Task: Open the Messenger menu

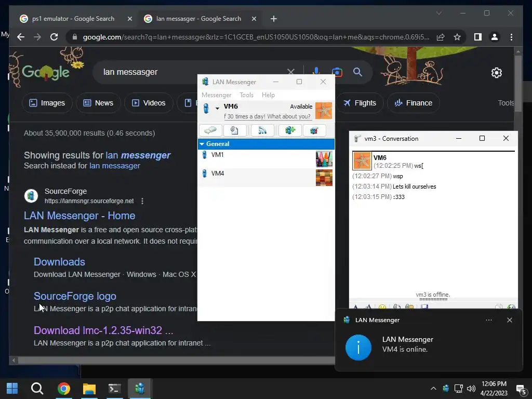Action: [x=217, y=95]
